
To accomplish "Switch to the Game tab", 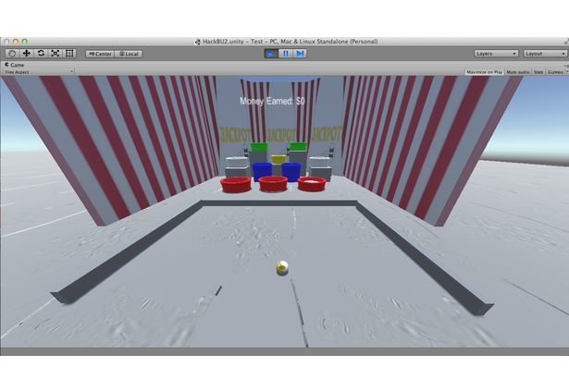I will click(x=15, y=65).
